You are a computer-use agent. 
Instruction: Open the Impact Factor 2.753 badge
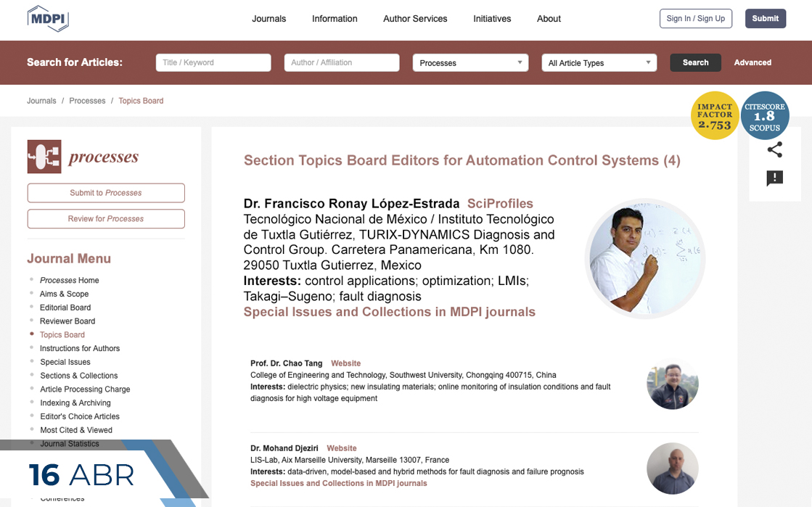(715, 115)
